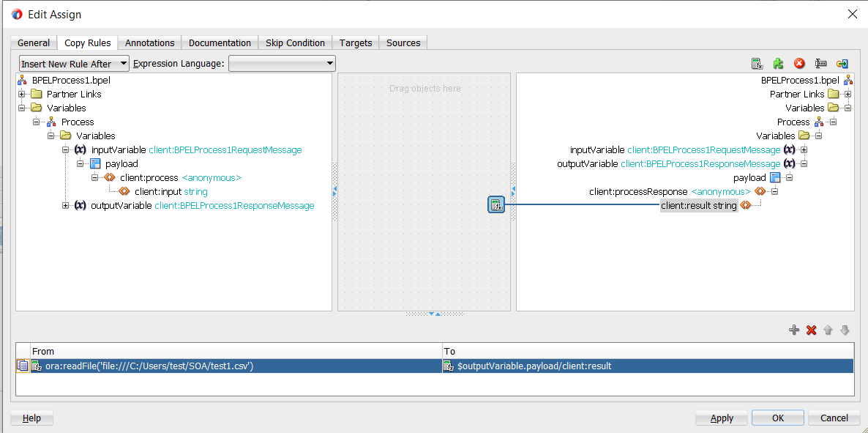Select client:input string in the source tree
Screen dimensions: 868x433
[x=171, y=192]
